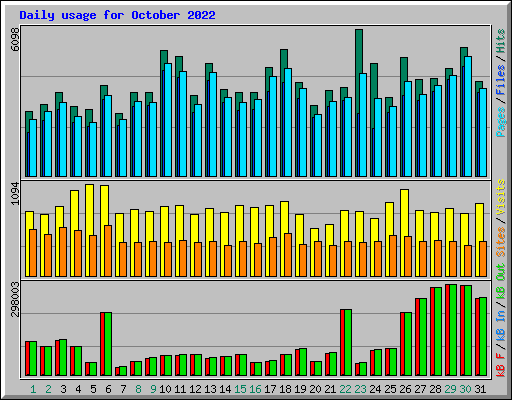This screenshot has width=512, height=400.
Task: Click the 1094 visits axis label
Action: click(x=15, y=194)
